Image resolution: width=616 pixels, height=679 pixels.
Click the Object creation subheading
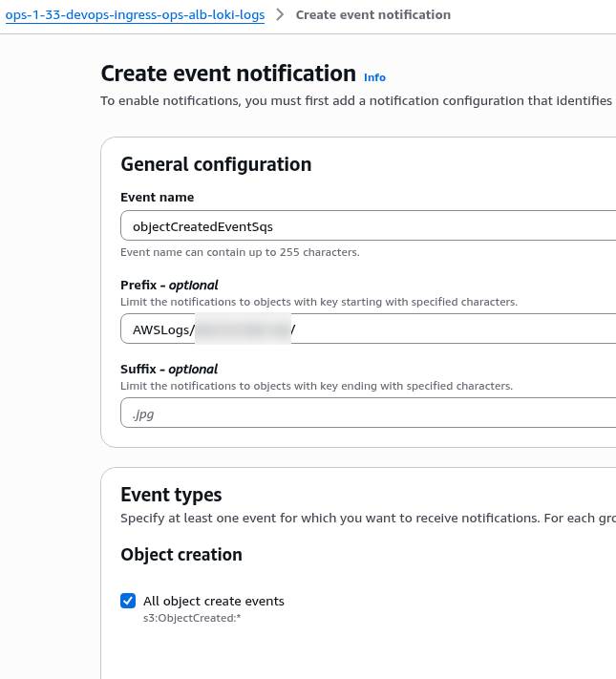point(181,555)
